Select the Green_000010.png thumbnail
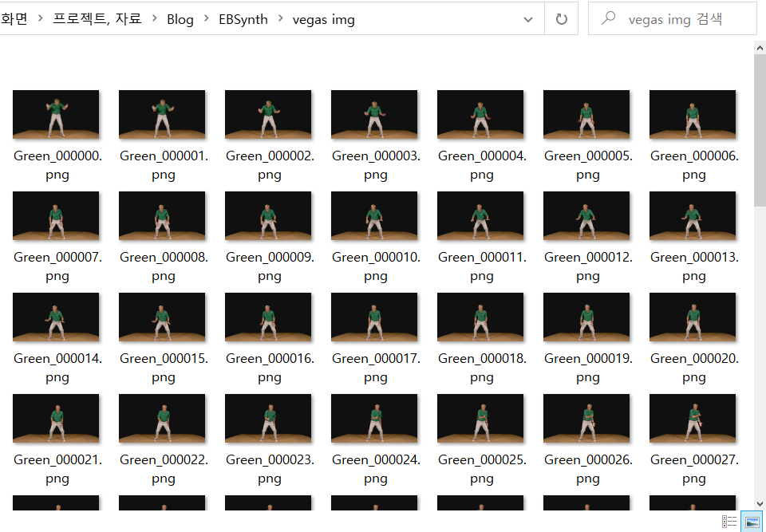The image size is (766, 532). [x=374, y=215]
